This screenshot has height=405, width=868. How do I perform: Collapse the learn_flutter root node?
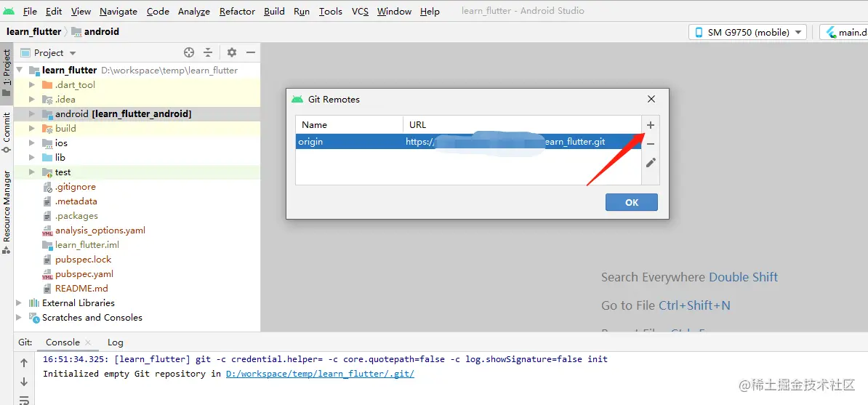[20, 71]
